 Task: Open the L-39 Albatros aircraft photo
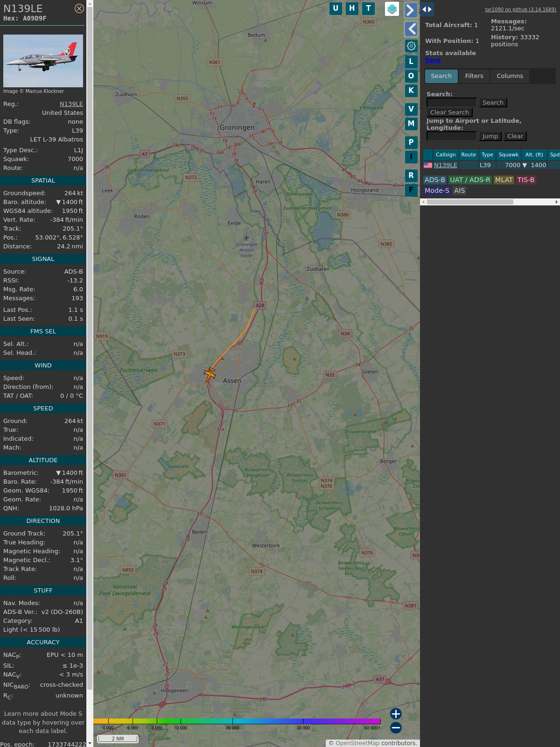click(x=43, y=61)
